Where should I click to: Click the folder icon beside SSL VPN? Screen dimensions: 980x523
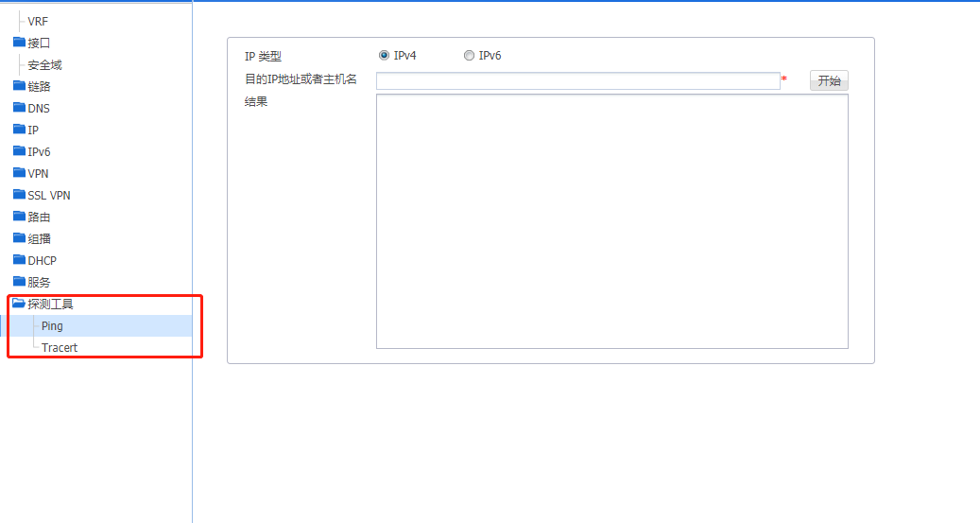[20, 195]
